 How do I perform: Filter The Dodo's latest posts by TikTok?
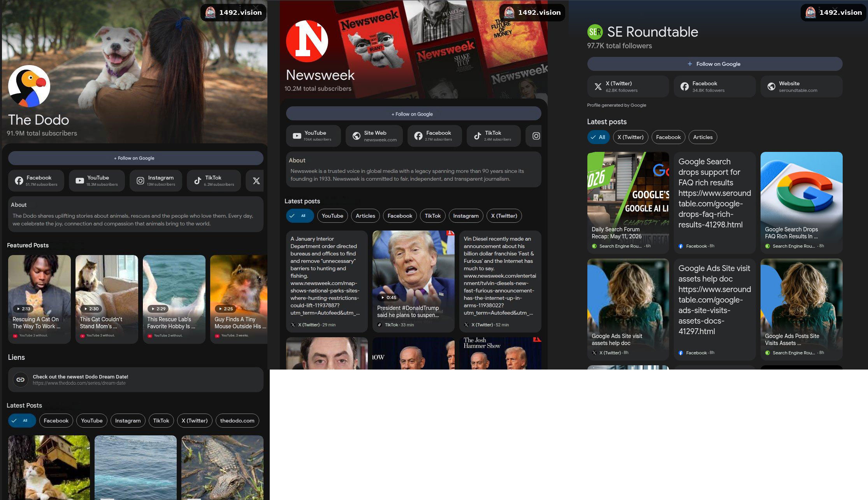point(161,421)
